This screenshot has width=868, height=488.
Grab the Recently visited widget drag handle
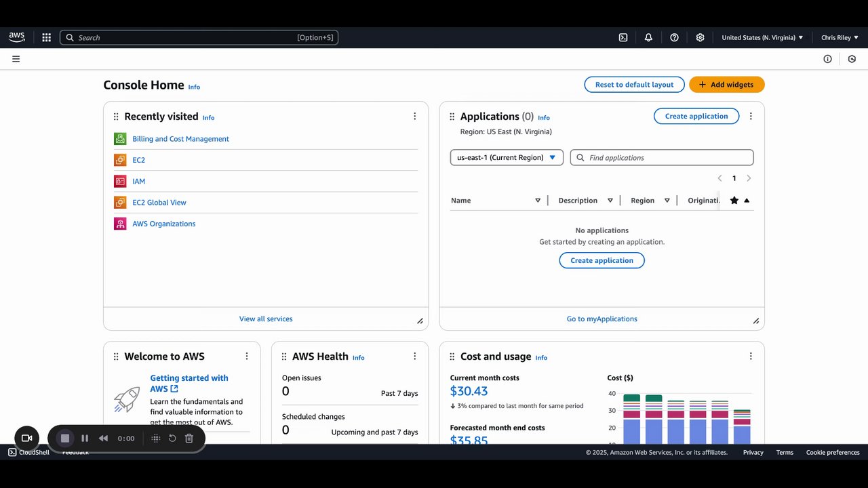[x=116, y=117]
